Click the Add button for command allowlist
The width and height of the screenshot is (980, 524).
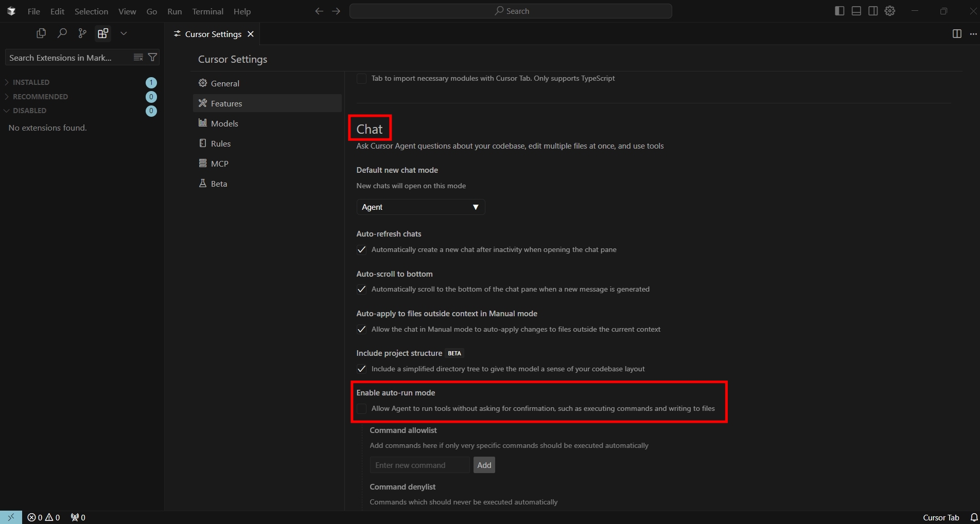coord(484,465)
